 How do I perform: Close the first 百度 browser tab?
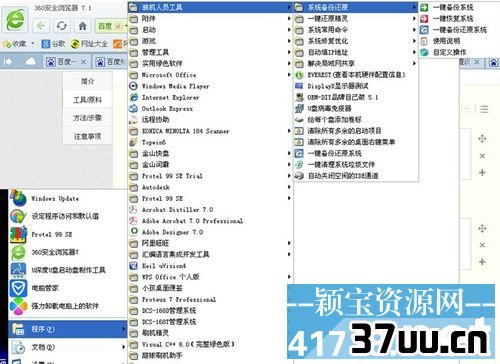(x=84, y=62)
